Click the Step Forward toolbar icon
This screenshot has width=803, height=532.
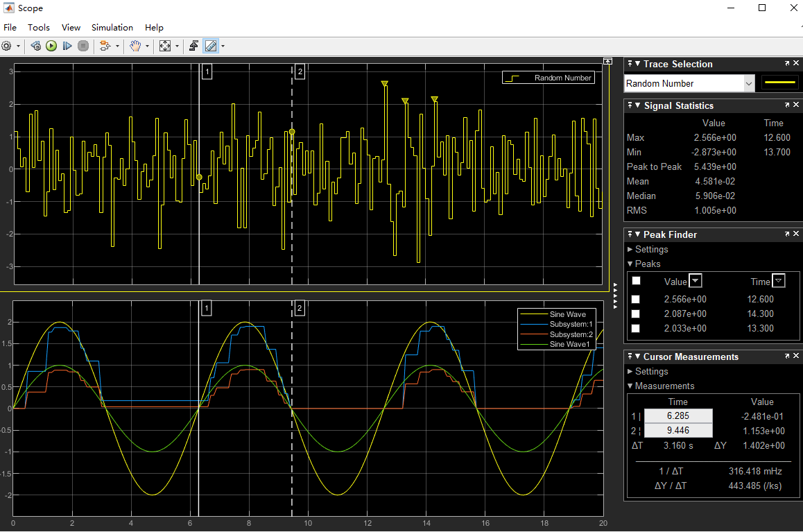pyautogui.click(x=67, y=46)
